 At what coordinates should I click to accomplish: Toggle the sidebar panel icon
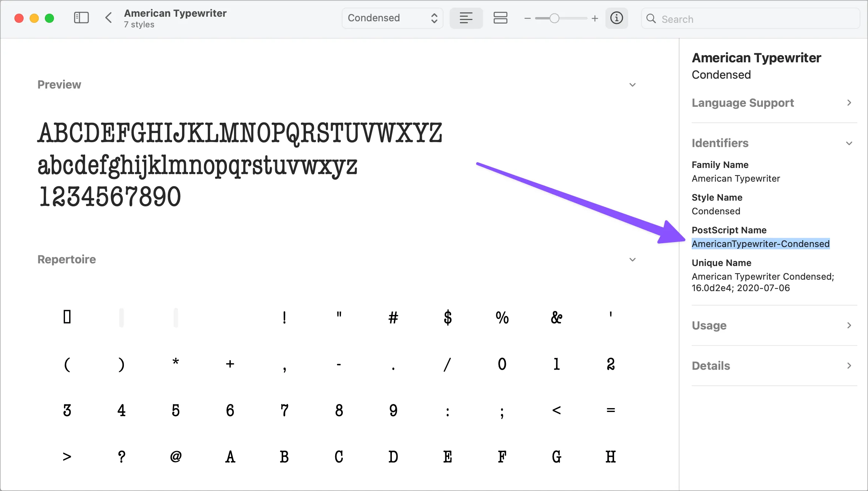(x=81, y=18)
